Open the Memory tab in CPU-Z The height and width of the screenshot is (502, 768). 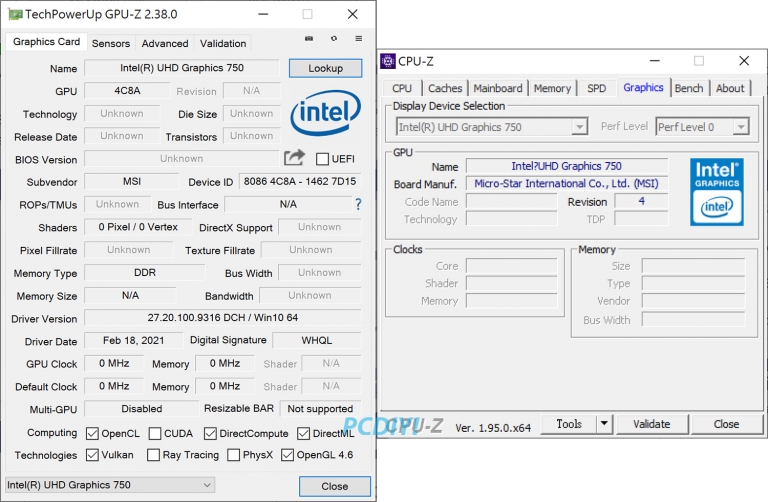[x=552, y=89]
